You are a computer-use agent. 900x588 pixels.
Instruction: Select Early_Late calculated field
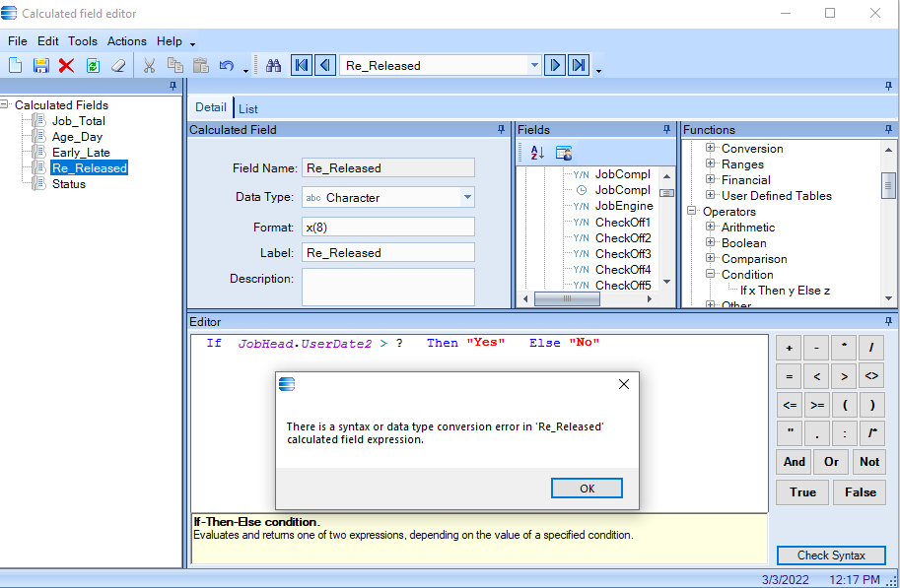pos(81,153)
